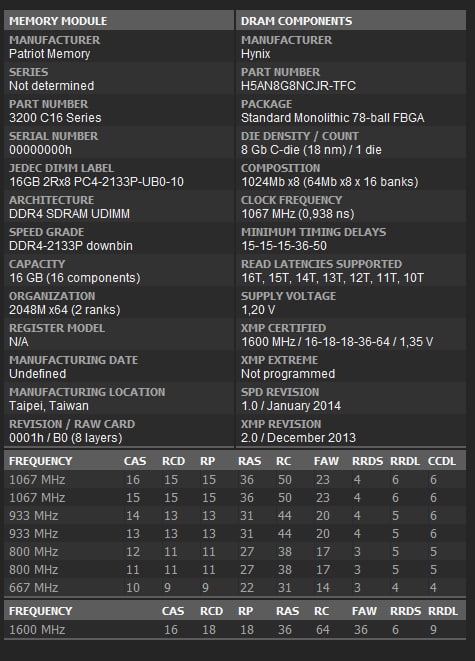
Task: Click serial number 00000000h
Action: pos(40,150)
